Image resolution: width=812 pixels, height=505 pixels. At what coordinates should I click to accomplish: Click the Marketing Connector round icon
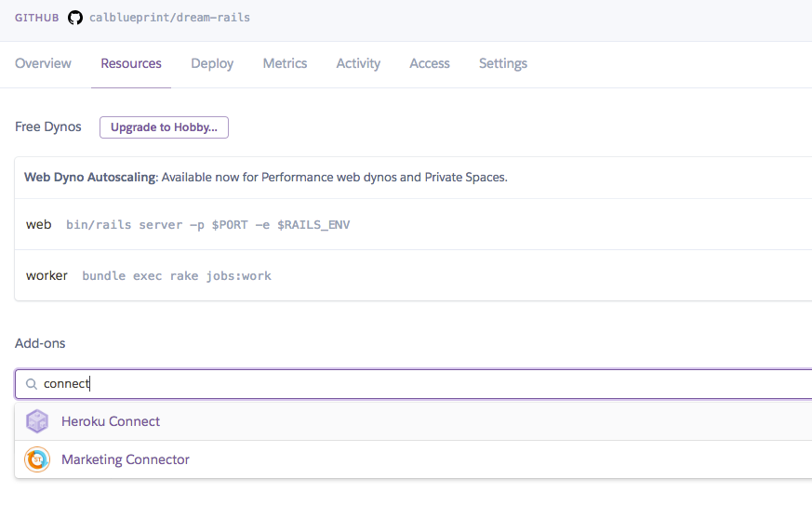click(37, 459)
